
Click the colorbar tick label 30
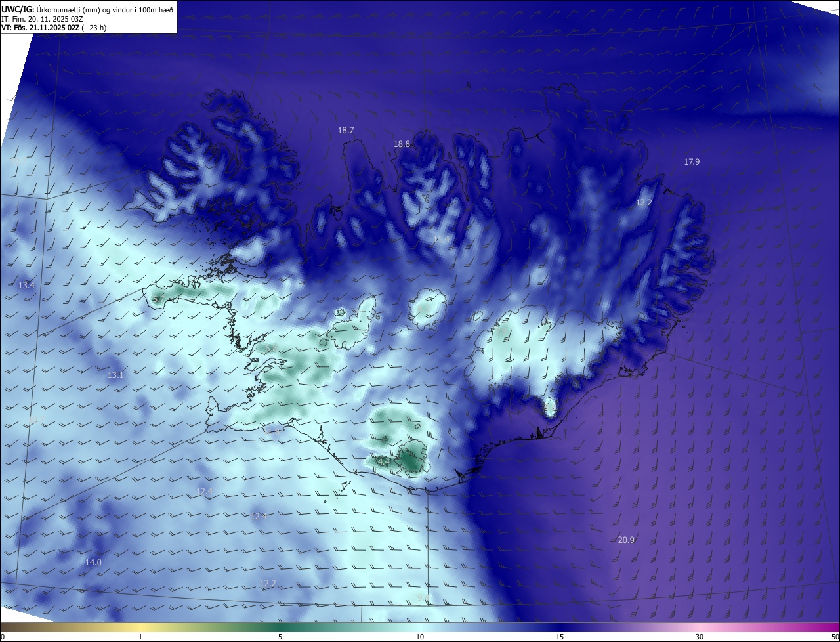pos(700,637)
